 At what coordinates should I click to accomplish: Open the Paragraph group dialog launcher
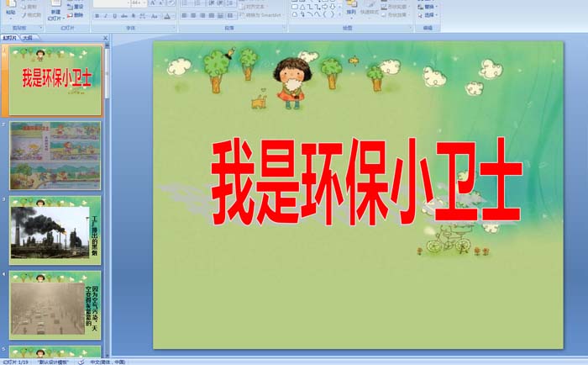coord(284,28)
